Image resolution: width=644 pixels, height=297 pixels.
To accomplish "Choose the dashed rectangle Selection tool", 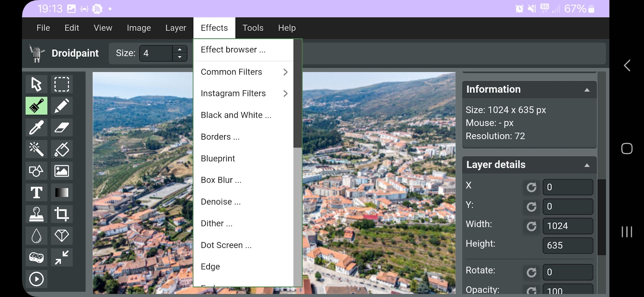I will (x=62, y=84).
